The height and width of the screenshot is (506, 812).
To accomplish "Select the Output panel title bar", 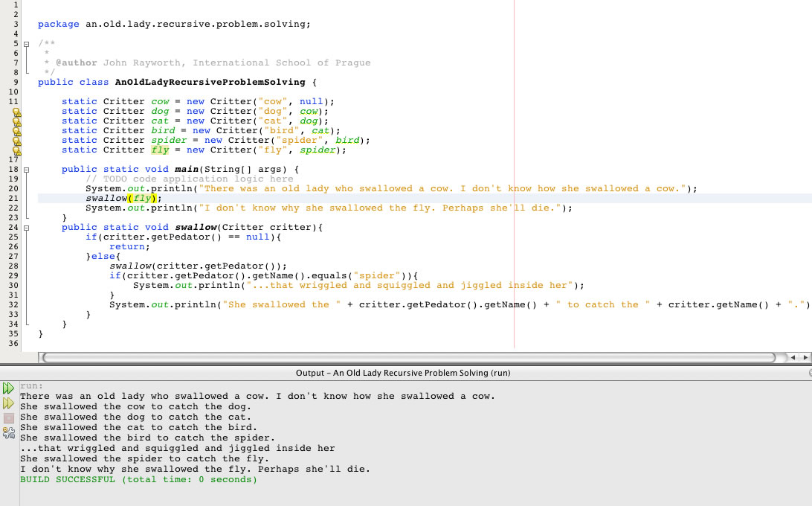I will click(403, 372).
